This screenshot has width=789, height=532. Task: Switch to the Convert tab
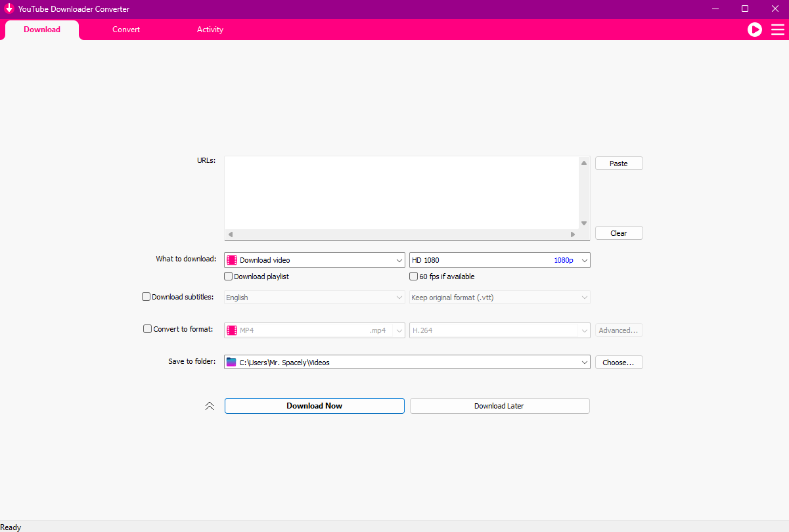coord(126,30)
